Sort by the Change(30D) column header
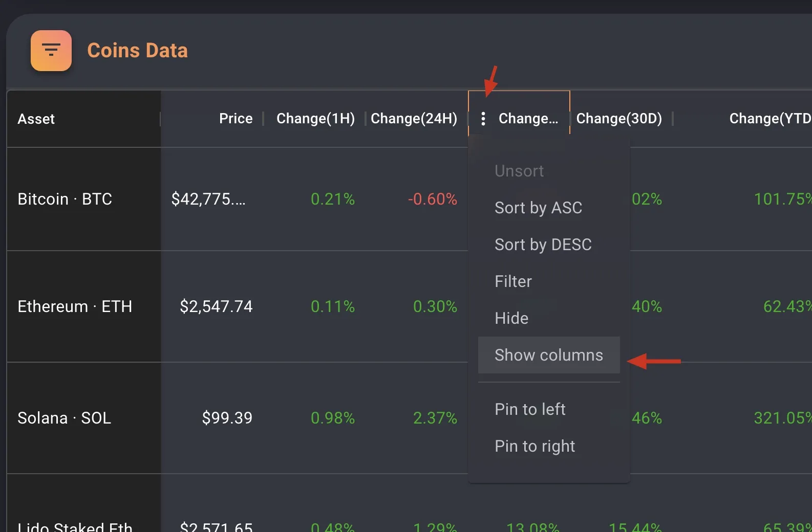 (619, 119)
